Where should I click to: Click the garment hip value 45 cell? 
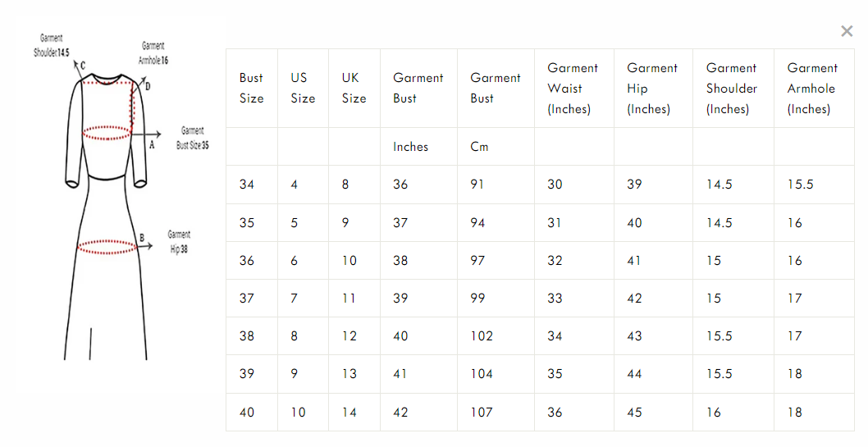tap(634, 413)
